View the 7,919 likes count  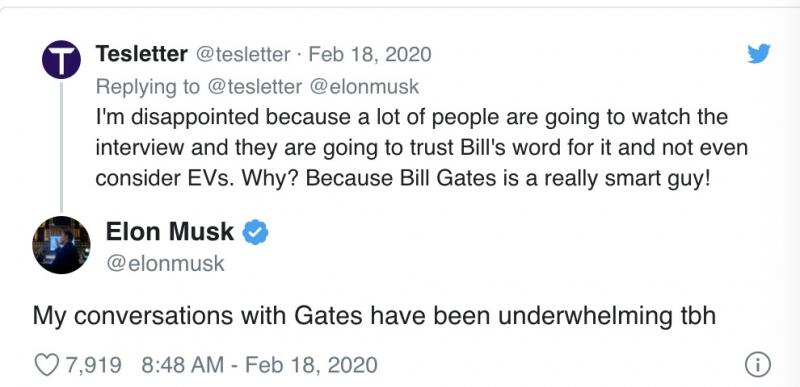(94, 365)
